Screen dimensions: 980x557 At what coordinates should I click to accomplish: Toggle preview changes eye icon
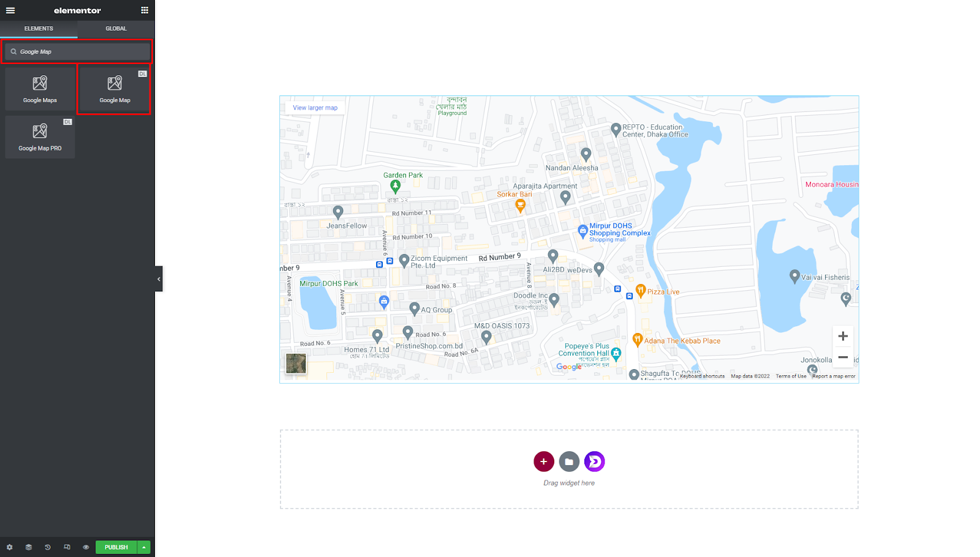[86, 547]
